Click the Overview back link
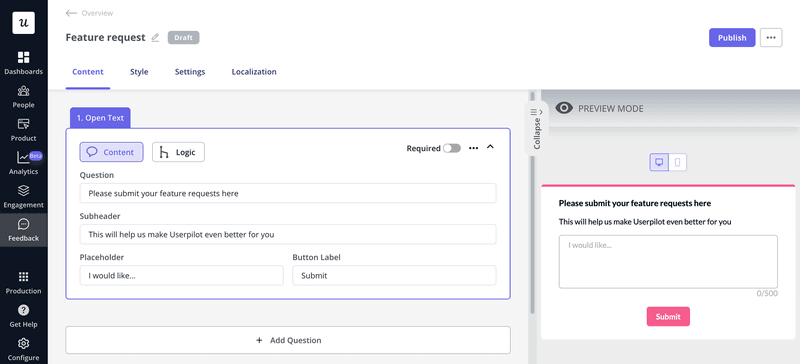This screenshot has height=364, width=800. [x=97, y=13]
